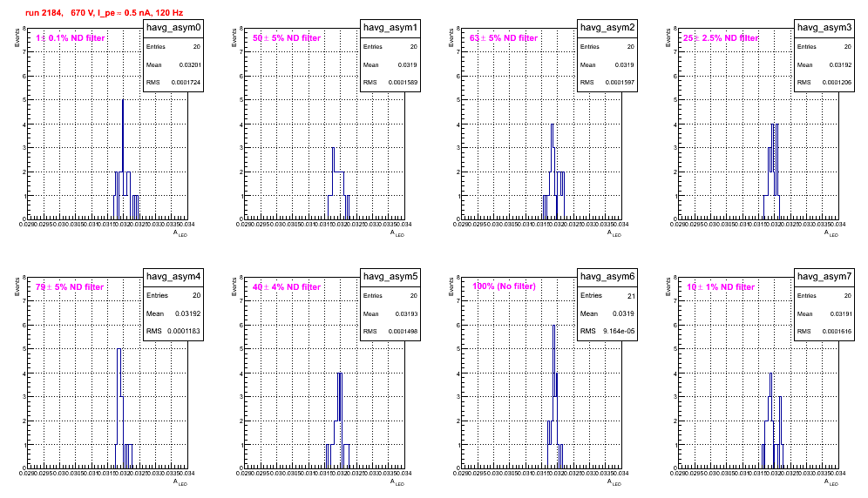
Task: Click the Events y-axis label of havg_asym4 plot
Action: (x=17, y=286)
